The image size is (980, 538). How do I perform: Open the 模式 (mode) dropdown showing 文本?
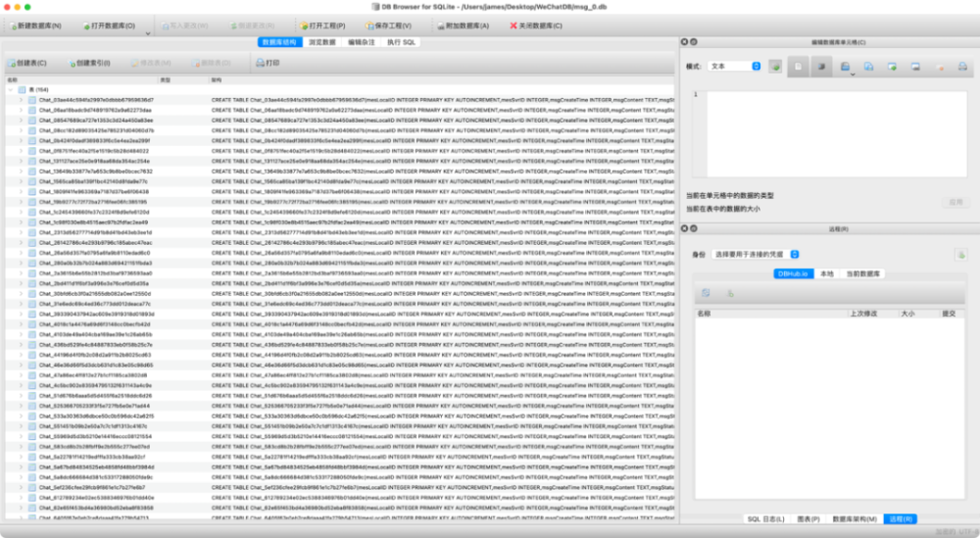point(734,67)
